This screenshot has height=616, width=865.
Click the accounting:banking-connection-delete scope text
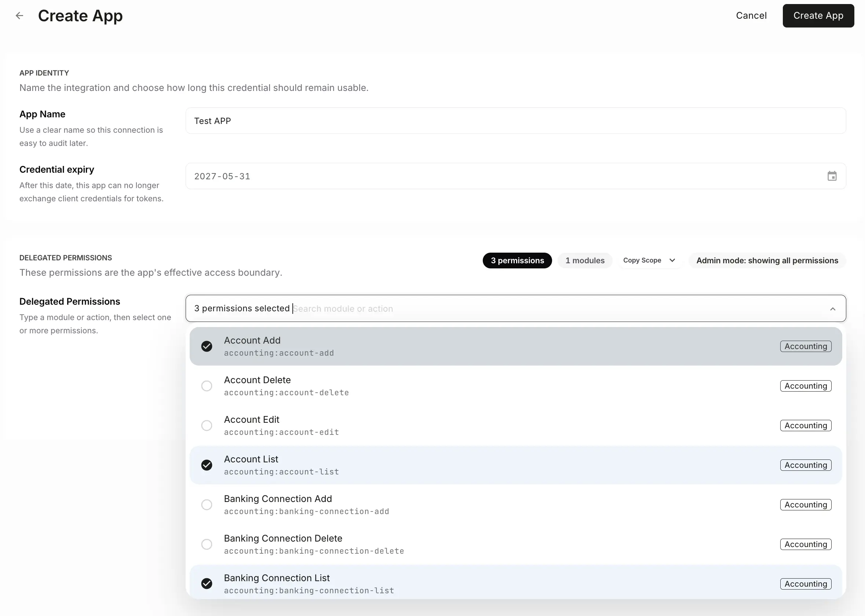[x=314, y=551]
